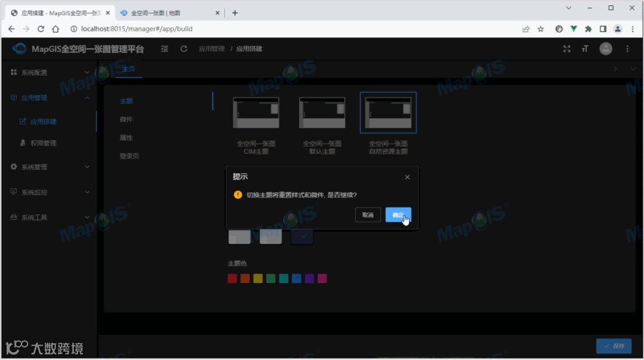Open the browser extensions puzzle icon
Screen dimensions: 644x360
pyautogui.click(x=588, y=29)
